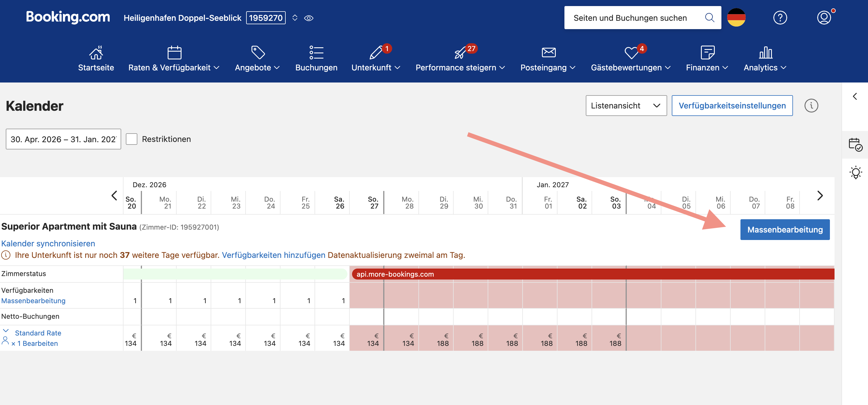Viewport: 868px width, 405px height.
Task: Open the Posteingang envelope icon
Action: (548, 52)
